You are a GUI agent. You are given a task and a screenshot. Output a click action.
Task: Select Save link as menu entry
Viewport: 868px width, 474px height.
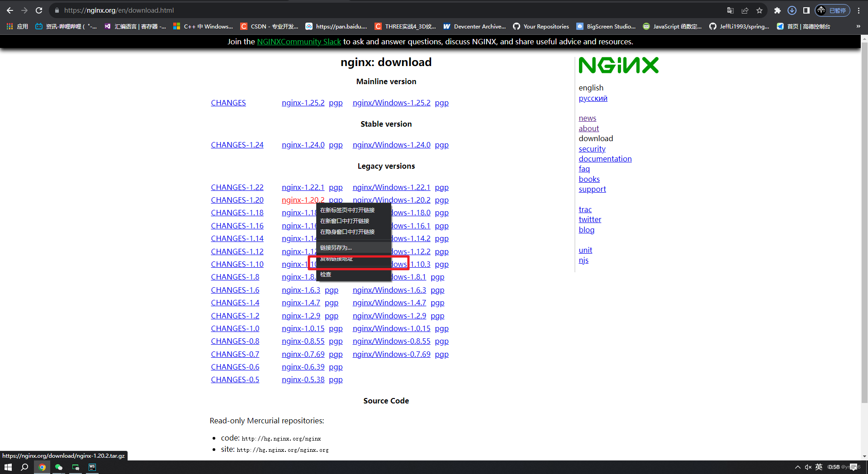coord(353,247)
